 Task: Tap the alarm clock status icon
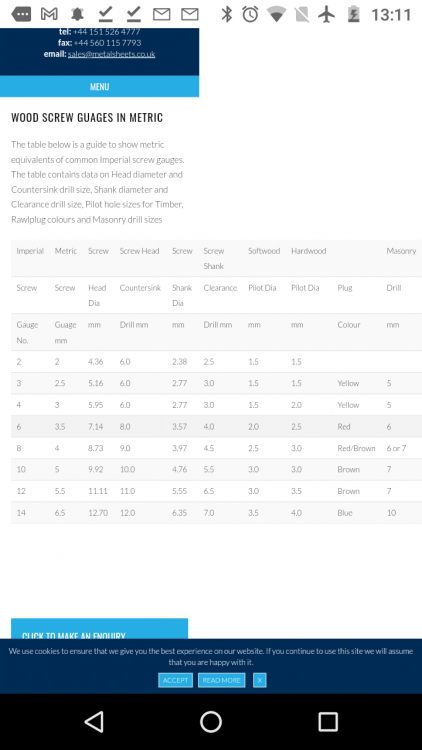[250, 14]
